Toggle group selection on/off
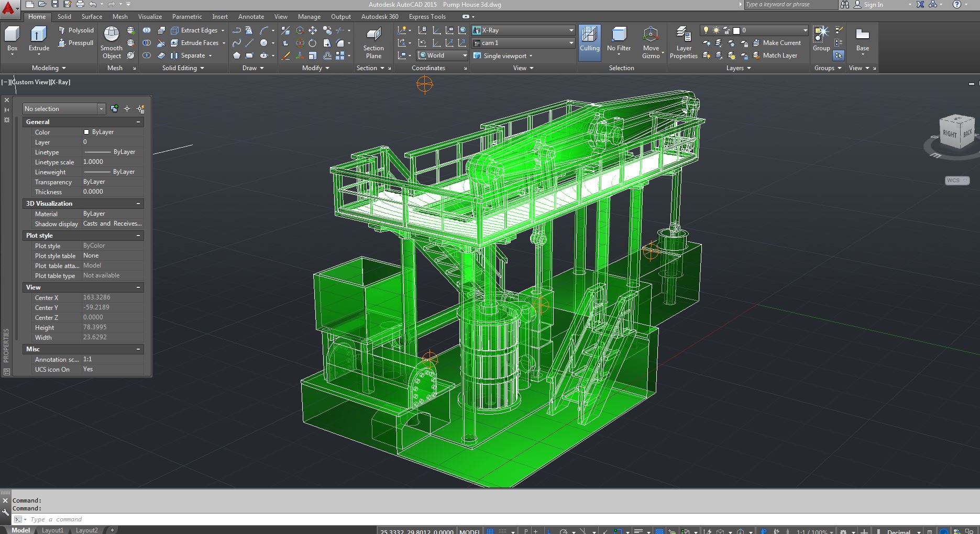 pos(839,55)
